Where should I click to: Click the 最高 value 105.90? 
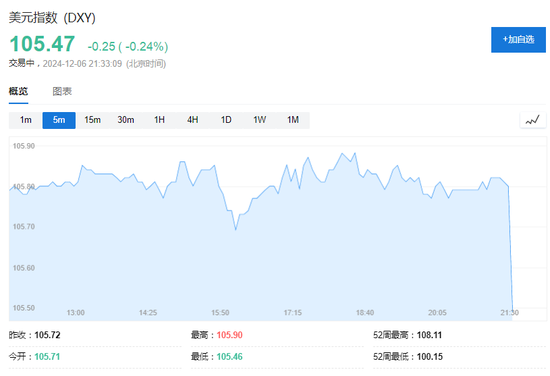pos(229,335)
